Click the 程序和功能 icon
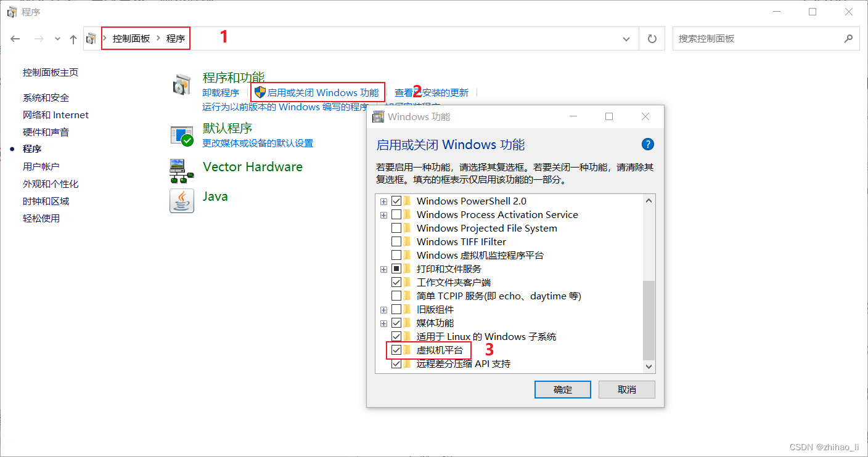 click(181, 86)
